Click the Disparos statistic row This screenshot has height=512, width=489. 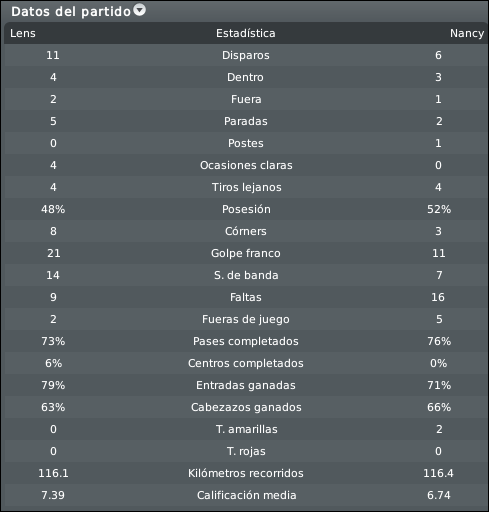pos(246,55)
